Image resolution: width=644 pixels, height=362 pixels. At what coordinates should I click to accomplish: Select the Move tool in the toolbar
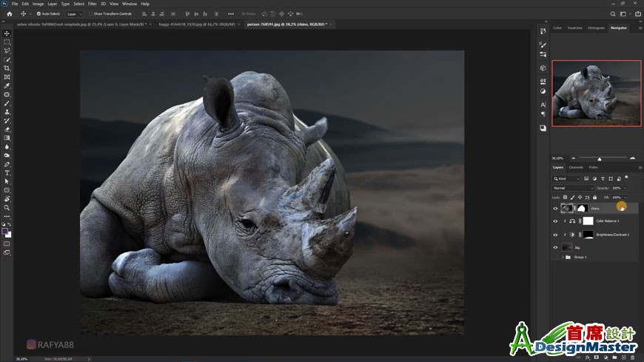(7, 33)
